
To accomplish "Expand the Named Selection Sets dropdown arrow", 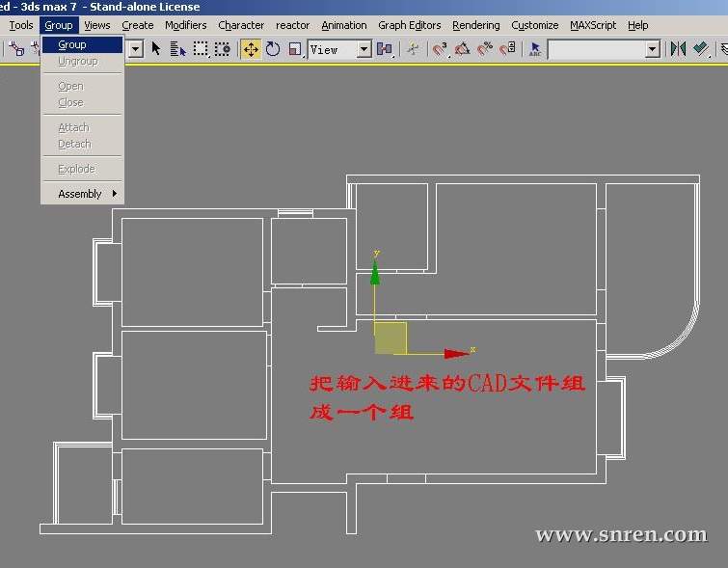I will [653, 49].
